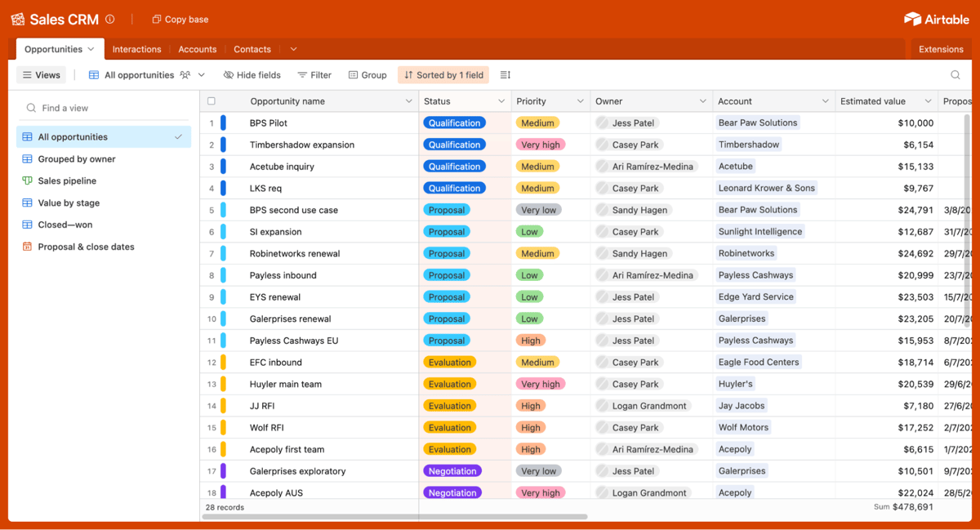The image size is (980, 530).
Task: Click the Huyler main team opportunity name
Action: pyautogui.click(x=285, y=384)
